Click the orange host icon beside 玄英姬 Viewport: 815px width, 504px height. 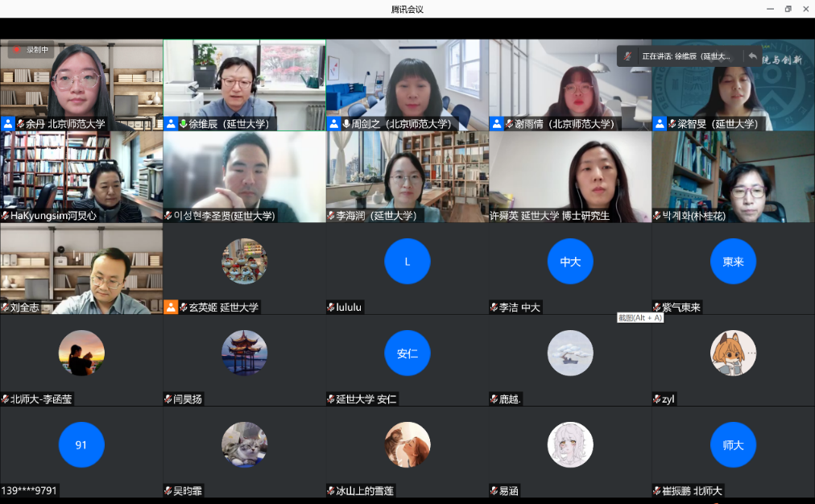[x=171, y=308]
